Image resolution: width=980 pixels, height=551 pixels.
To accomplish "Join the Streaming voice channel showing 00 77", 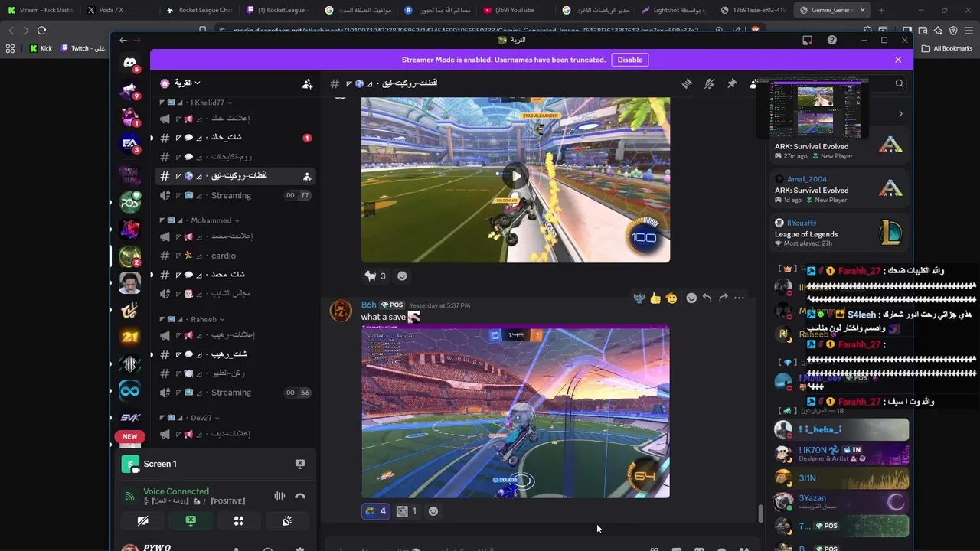I will coord(235,195).
